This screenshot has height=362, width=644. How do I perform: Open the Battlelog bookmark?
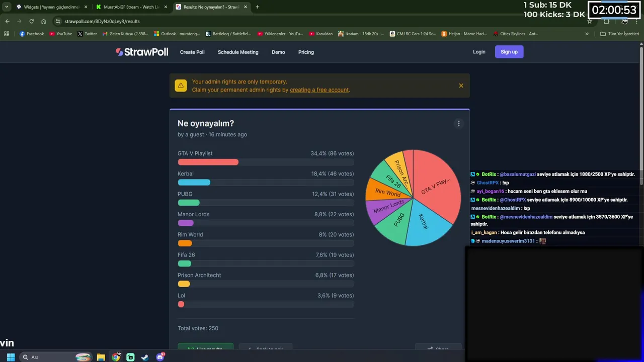[x=228, y=34]
